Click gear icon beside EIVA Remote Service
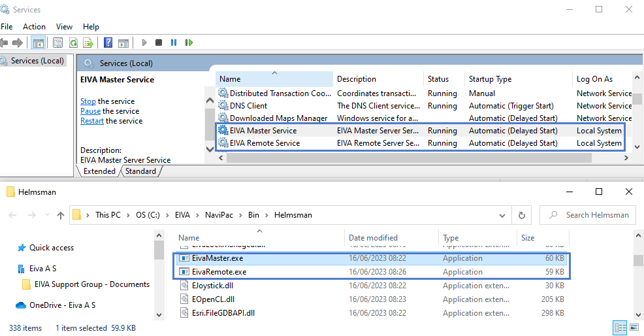The width and height of the screenshot is (644, 336). pyautogui.click(x=223, y=143)
